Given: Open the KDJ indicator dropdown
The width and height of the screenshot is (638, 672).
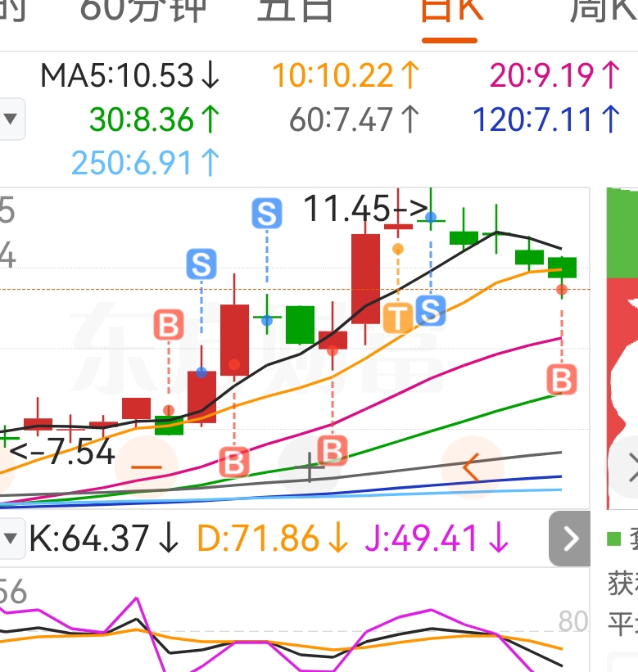Looking at the screenshot, I should pos(11,539).
